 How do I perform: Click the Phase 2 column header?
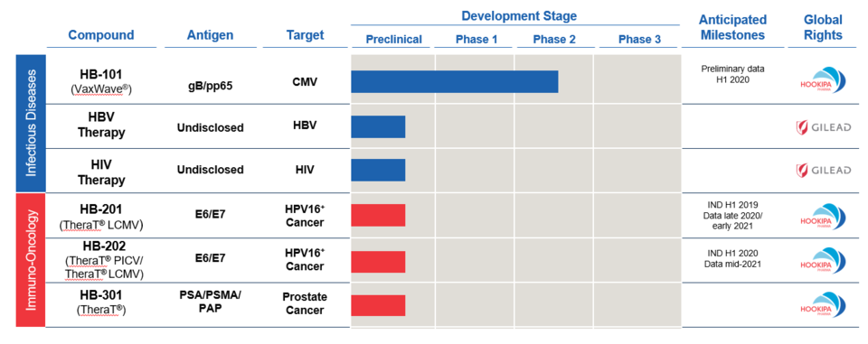point(554,39)
